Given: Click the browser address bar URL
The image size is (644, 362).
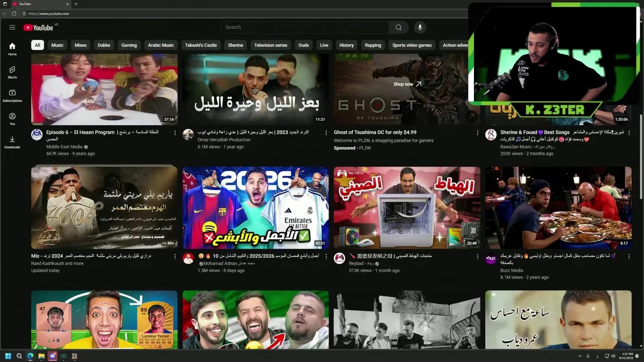Looking at the screenshot, I should pos(49,14).
